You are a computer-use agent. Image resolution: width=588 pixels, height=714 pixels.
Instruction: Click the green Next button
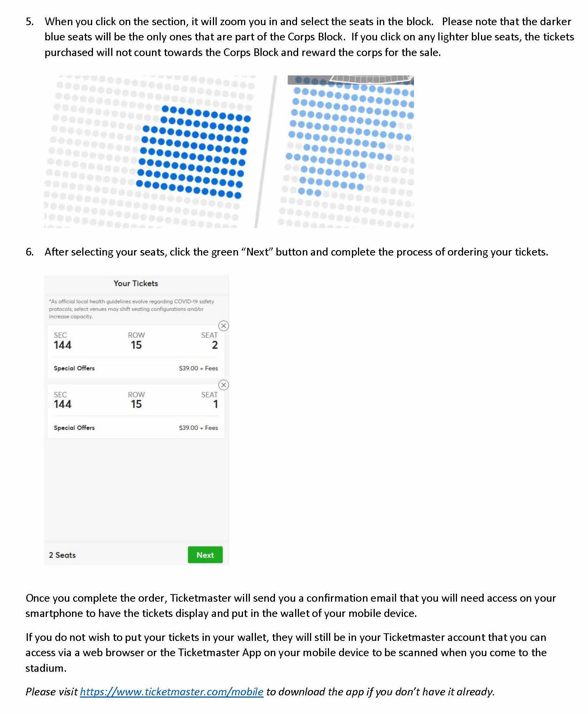[x=205, y=555]
